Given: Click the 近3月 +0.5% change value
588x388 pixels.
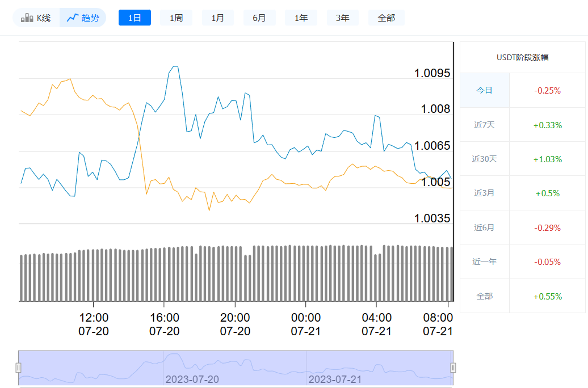Looking at the screenshot, I should [x=547, y=193].
